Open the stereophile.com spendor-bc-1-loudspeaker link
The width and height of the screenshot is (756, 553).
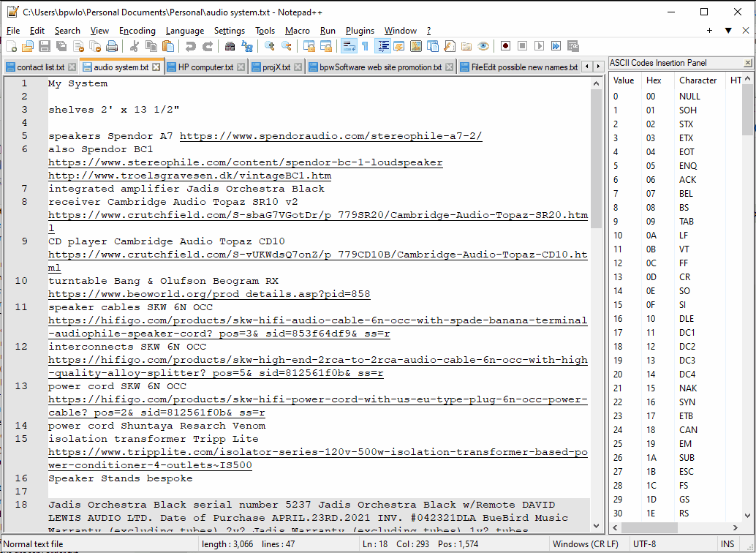coord(246,162)
